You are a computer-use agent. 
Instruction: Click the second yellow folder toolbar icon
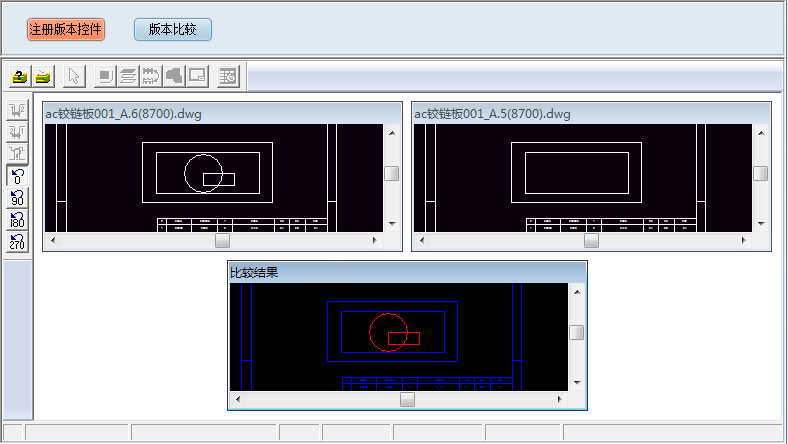click(43, 76)
